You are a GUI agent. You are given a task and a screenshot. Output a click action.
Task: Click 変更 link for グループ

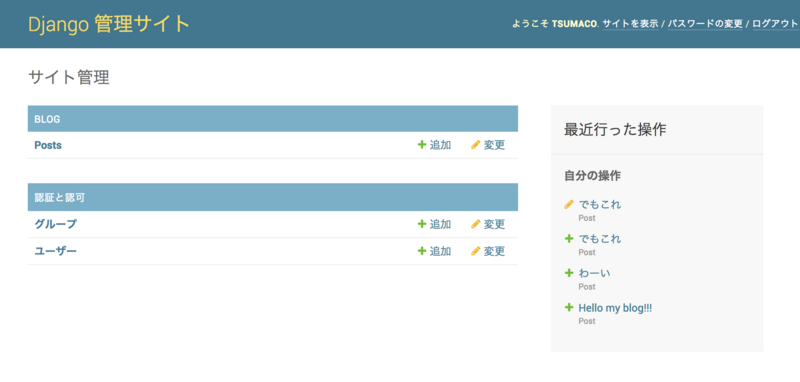[494, 224]
